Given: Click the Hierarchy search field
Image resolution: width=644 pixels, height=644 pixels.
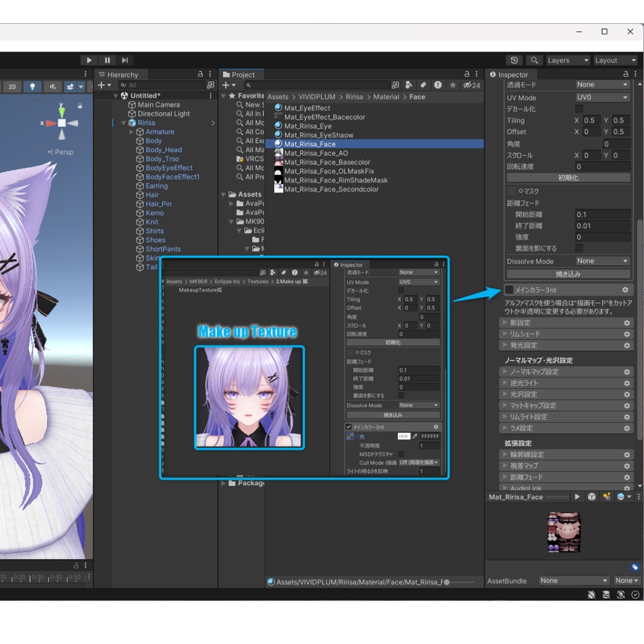Looking at the screenshot, I should click(162, 85).
